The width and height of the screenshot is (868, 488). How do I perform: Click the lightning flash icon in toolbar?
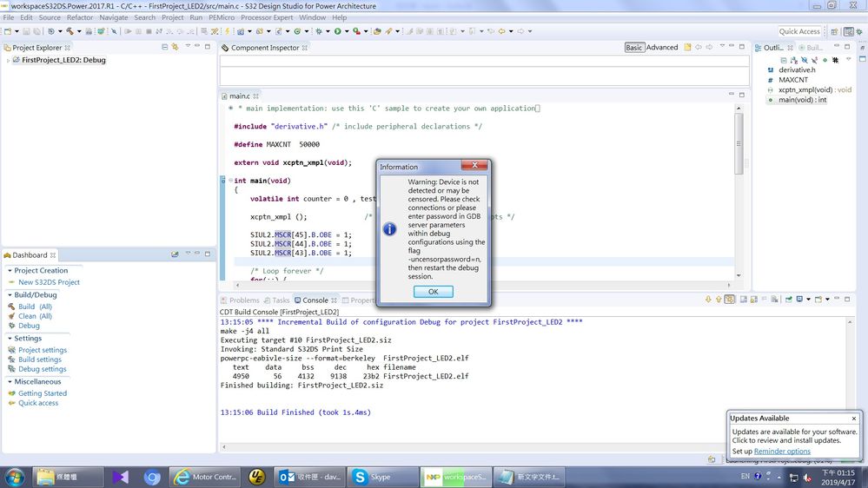coord(227,31)
